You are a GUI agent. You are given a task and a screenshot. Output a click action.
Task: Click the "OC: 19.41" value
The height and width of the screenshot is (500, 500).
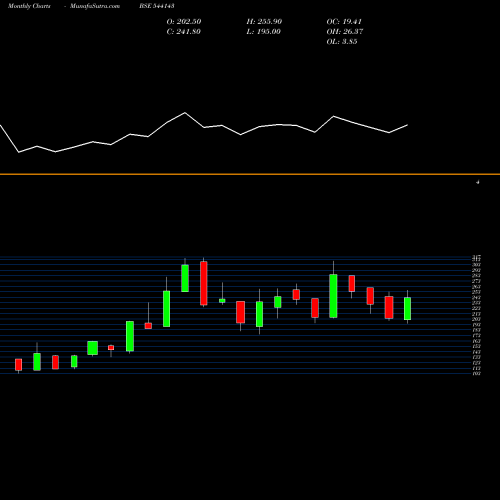344,22
